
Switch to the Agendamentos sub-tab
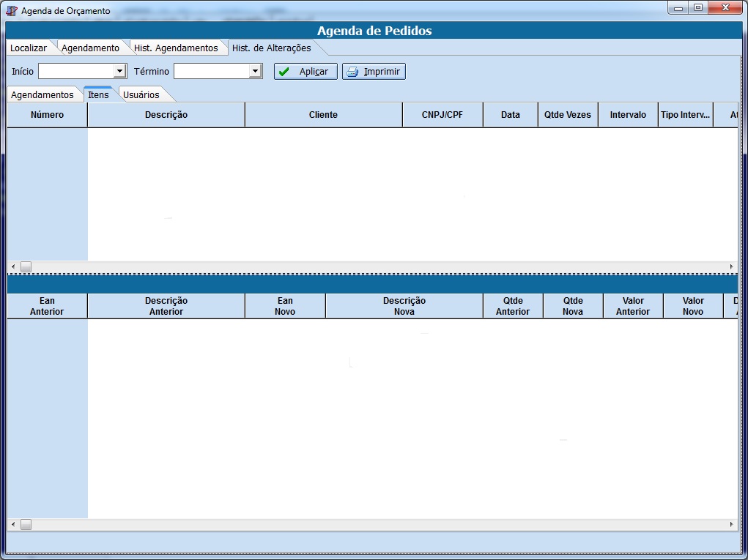coord(42,94)
